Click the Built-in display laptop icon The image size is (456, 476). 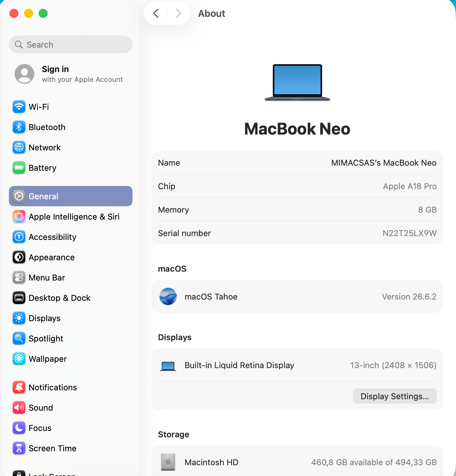(x=168, y=366)
